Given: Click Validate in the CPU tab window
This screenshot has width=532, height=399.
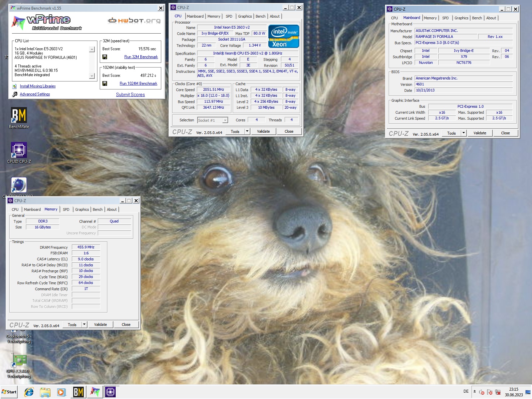Looking at the screenshot, I should point(263,131).
